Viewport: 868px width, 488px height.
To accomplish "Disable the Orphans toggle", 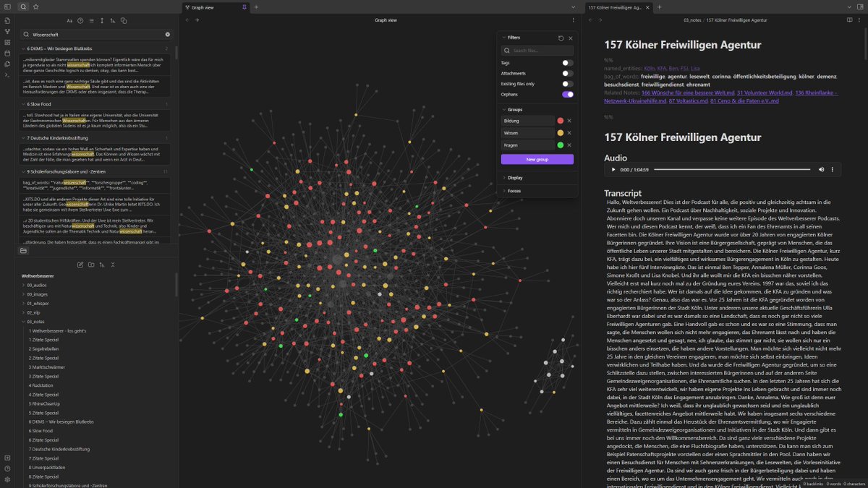I will pyautogui.click(x=568, y=94).
